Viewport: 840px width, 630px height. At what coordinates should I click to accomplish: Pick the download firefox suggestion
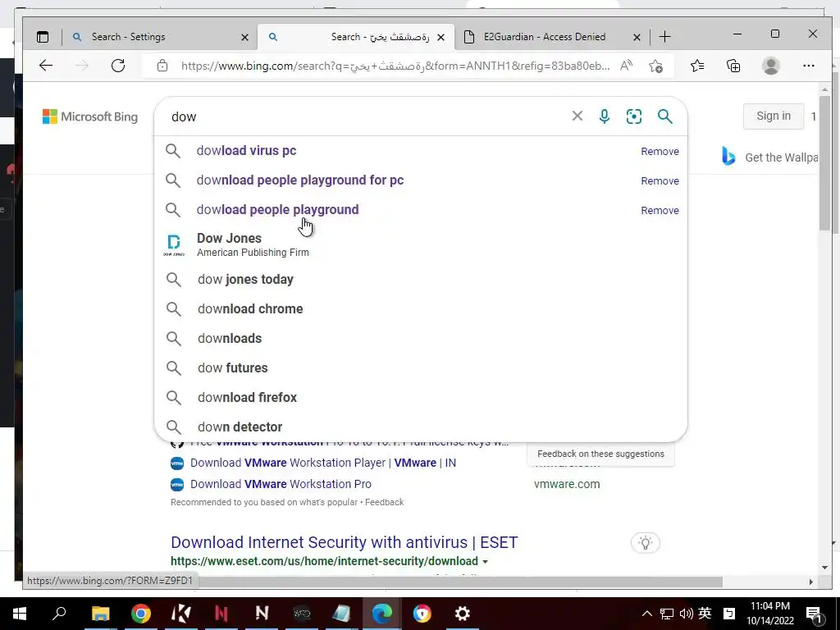tap(421, 398)
